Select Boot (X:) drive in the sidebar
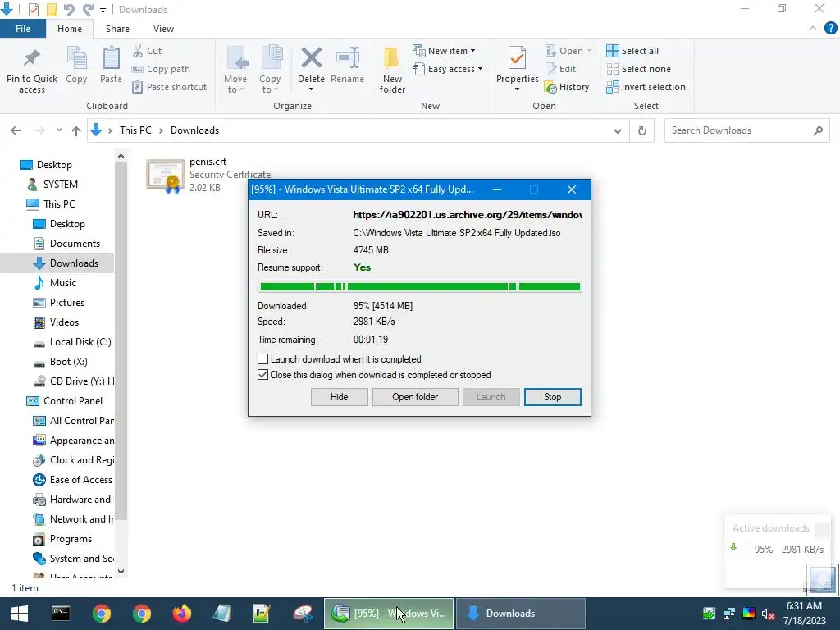 [61, 362]
